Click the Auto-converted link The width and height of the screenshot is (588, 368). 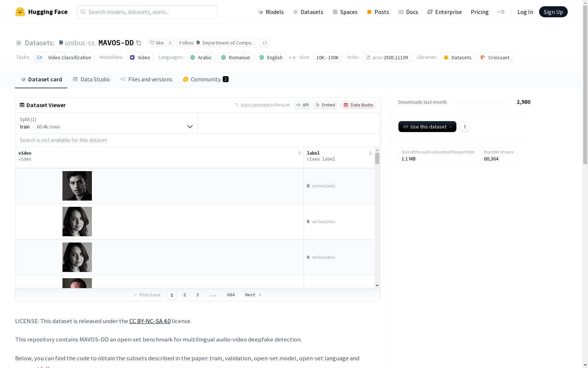(255, 105)
